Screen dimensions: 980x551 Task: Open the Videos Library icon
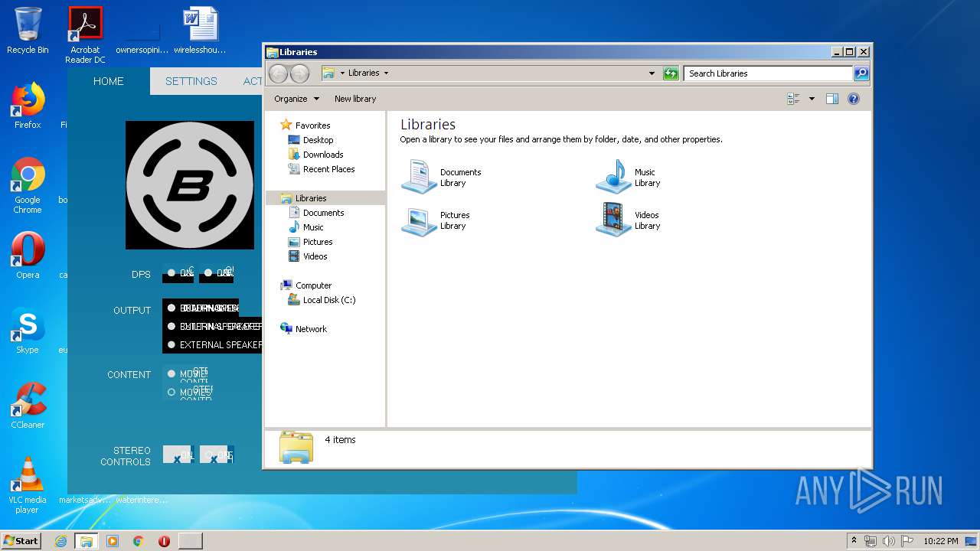click(x=613, y=220)
